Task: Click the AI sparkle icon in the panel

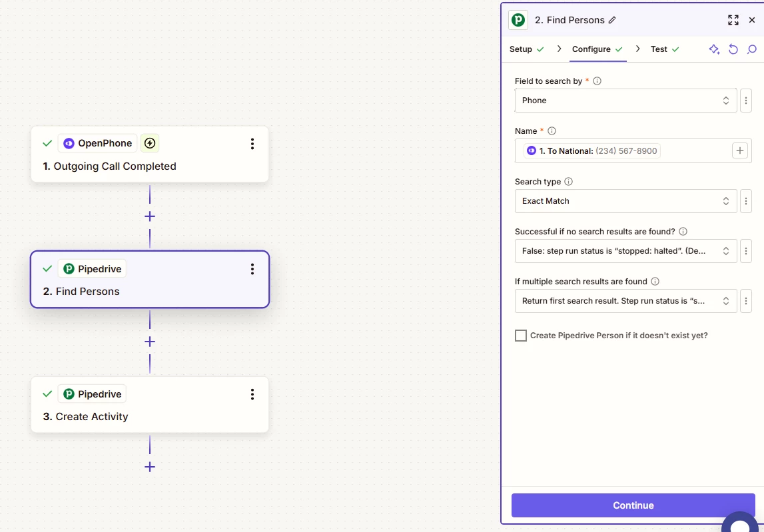Action: pos(714,49)
